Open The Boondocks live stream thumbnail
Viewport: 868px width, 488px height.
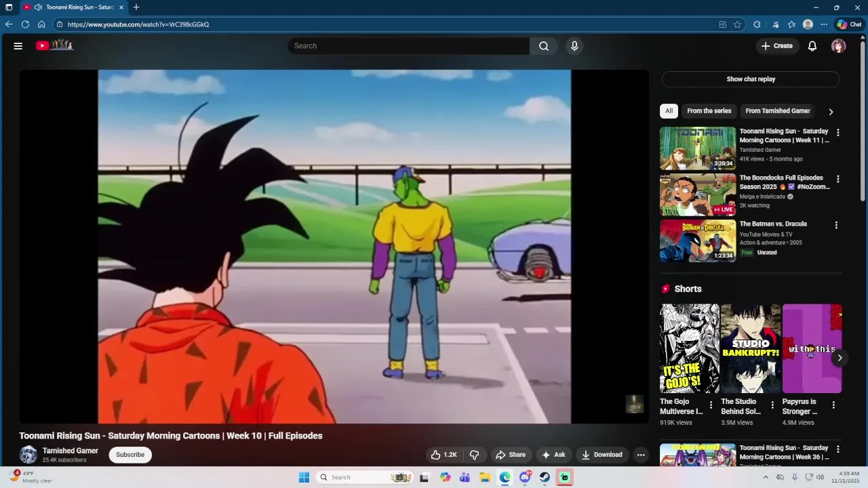tap(698, 195)
